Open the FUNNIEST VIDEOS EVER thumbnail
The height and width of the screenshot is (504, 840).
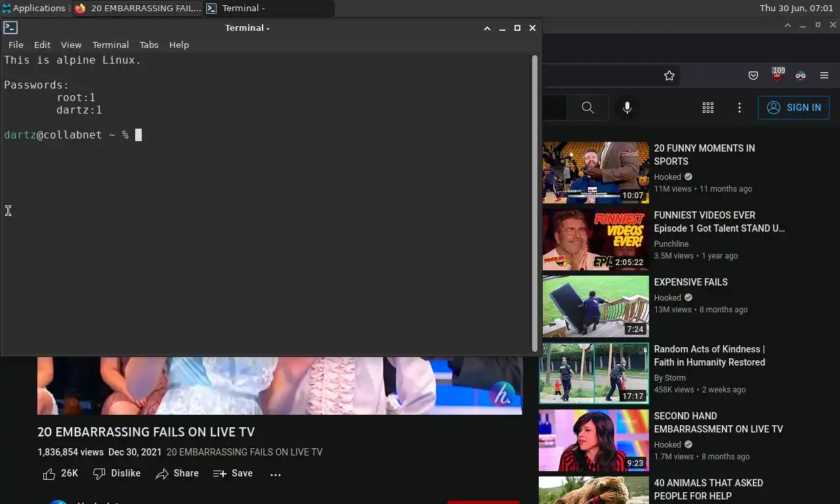(595, 240)
